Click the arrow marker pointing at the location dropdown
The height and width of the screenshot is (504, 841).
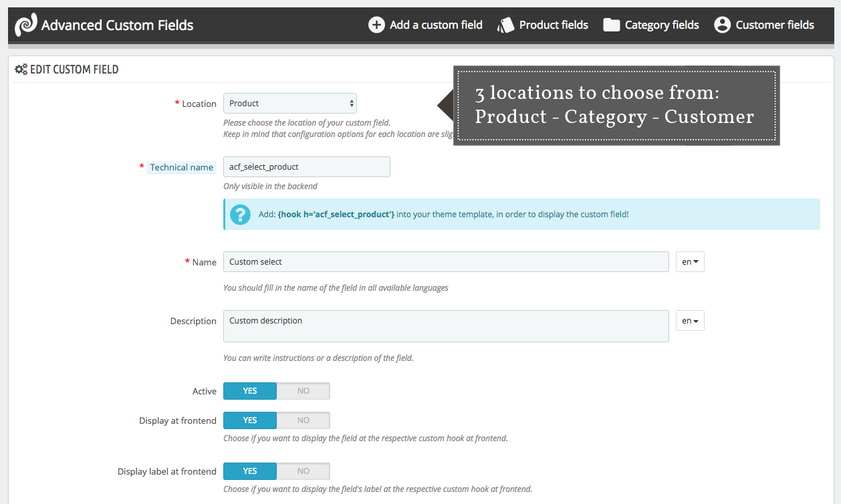point(445,106)
